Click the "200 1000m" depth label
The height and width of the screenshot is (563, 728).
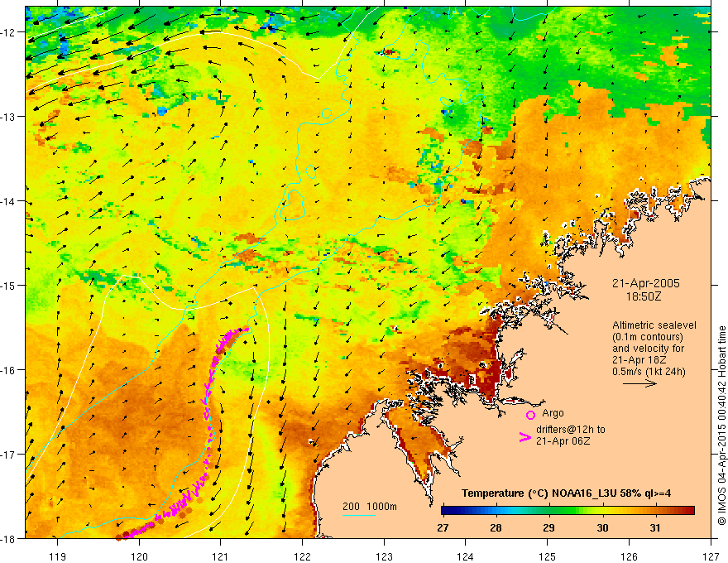370,507
